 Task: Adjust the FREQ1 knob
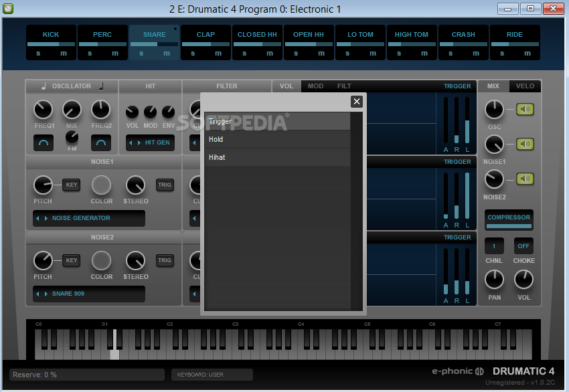point(44,110)
